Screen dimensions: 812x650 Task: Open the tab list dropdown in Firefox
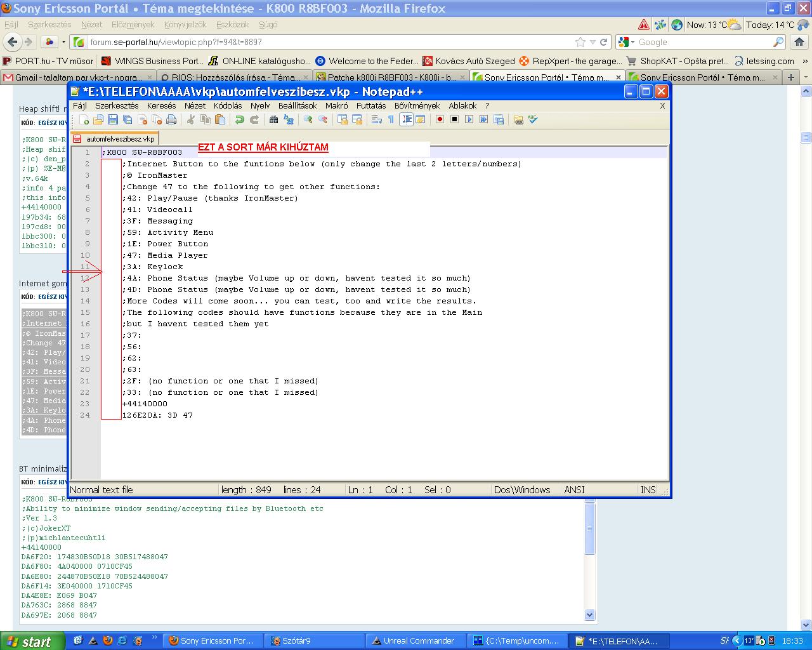[805, 77]
